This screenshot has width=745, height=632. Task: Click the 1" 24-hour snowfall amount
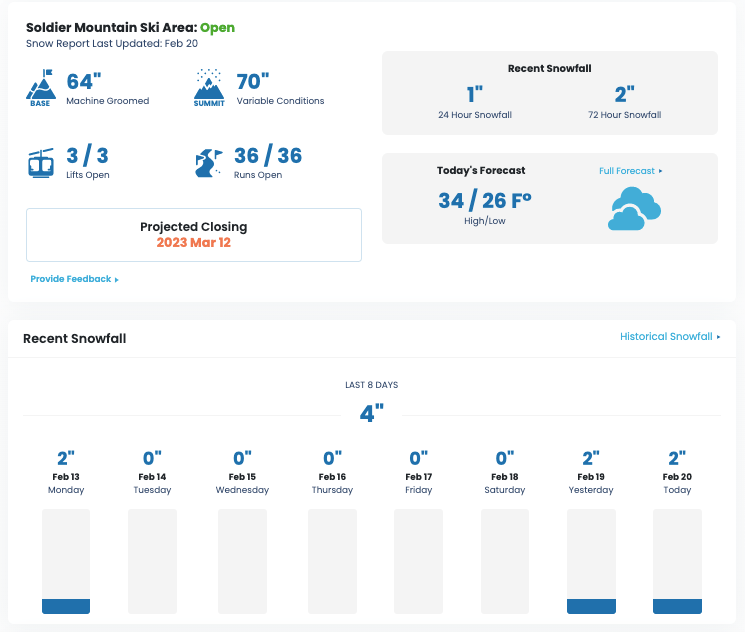(475, 95)
